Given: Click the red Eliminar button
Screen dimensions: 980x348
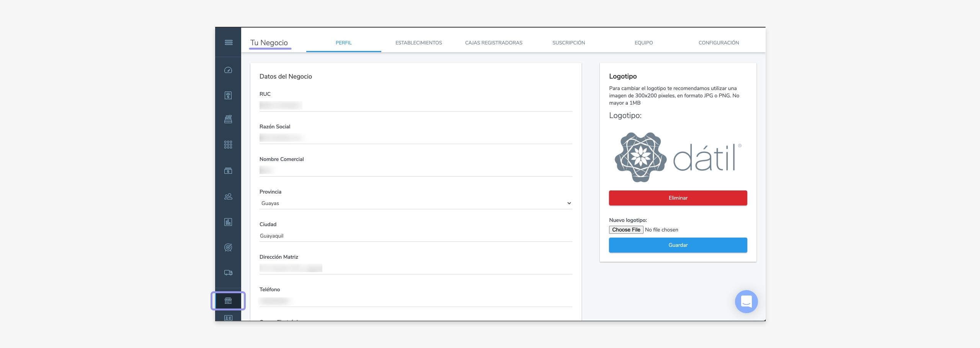Looking at the screenshot, I should 678,198.
